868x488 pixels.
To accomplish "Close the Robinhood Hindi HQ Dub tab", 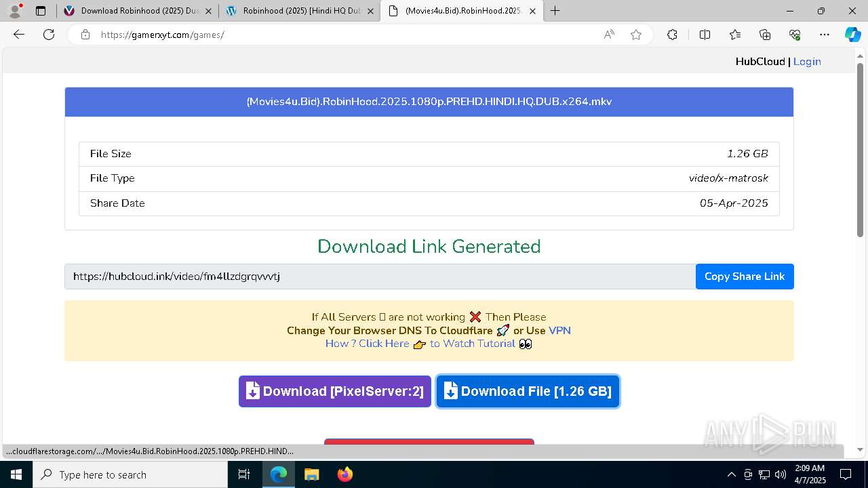I will [x=370, y=11].
